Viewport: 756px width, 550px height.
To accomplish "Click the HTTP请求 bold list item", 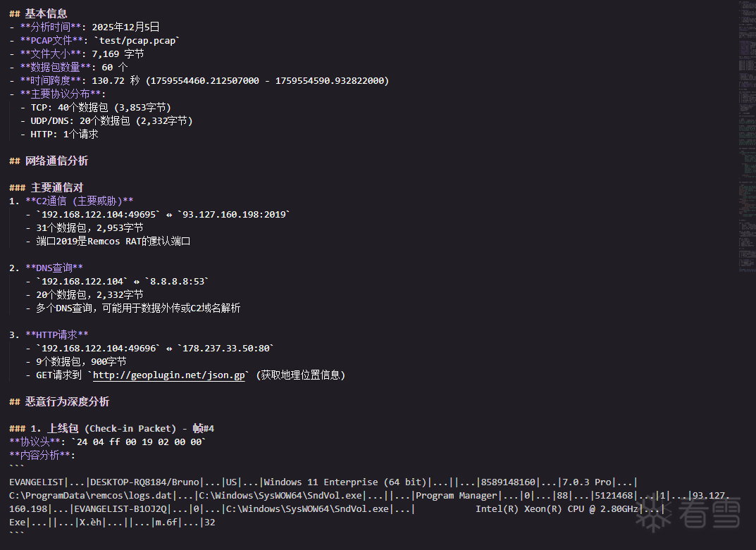I will click(57, 335).
